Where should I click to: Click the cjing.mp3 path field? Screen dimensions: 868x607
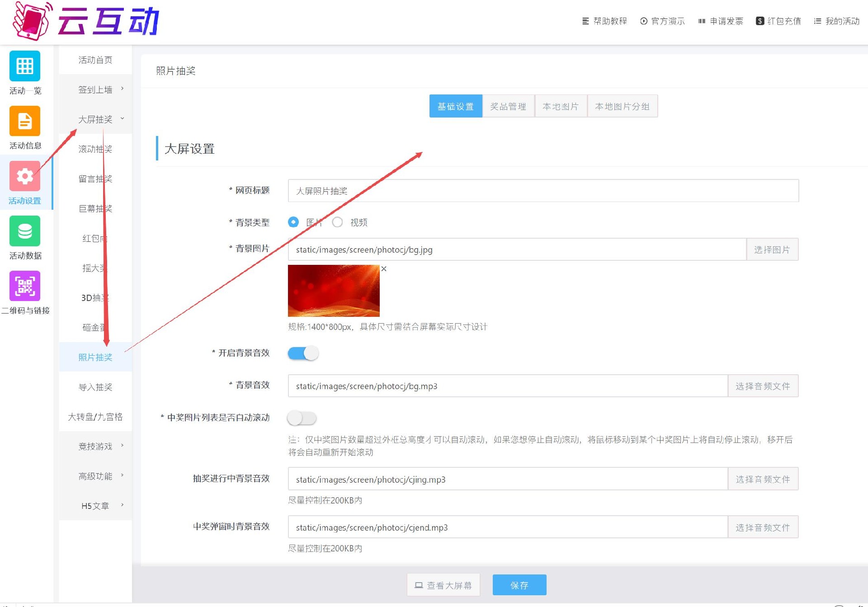[x=508, y=479]
